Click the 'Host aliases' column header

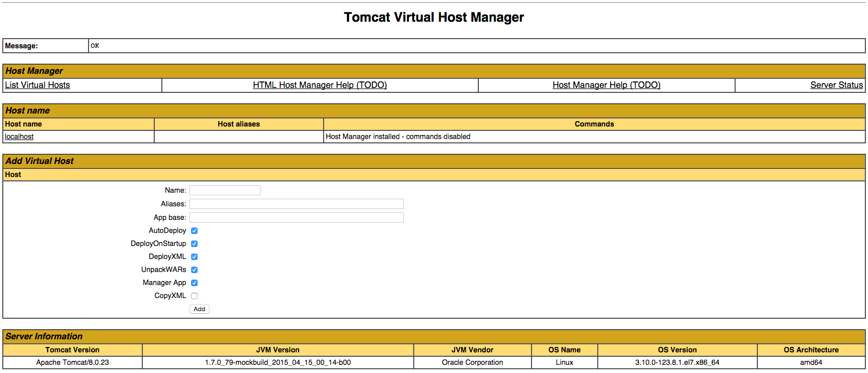click(x=239, y=124)
